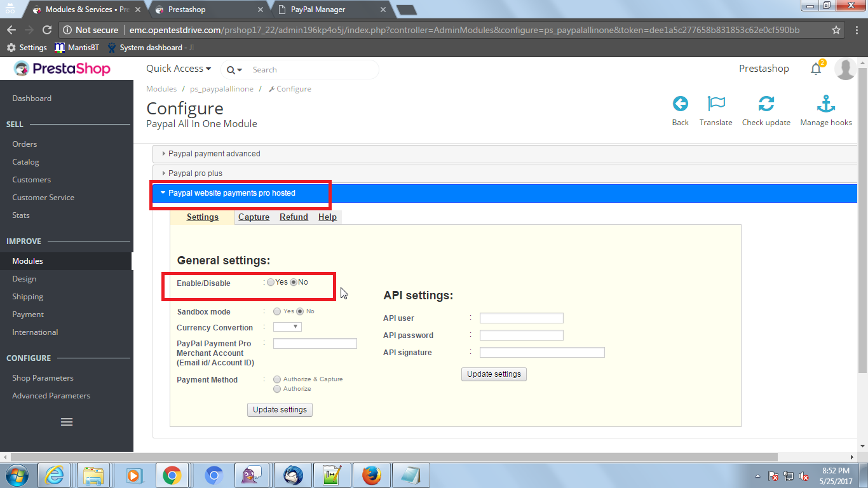
Task: Open the Translate flag icon
Action: (716, 104)
